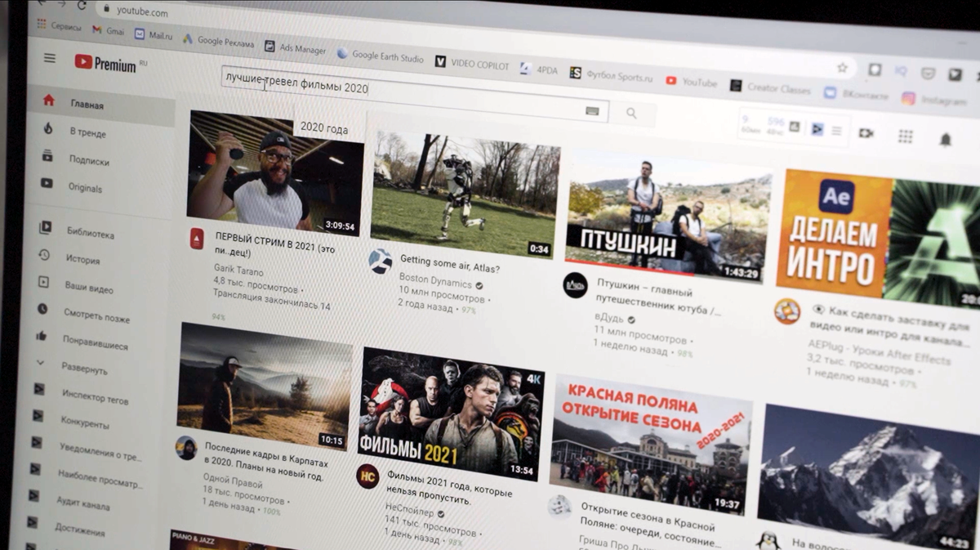
Task: Click the Подписки subscriptions icon
Action: 47,156
